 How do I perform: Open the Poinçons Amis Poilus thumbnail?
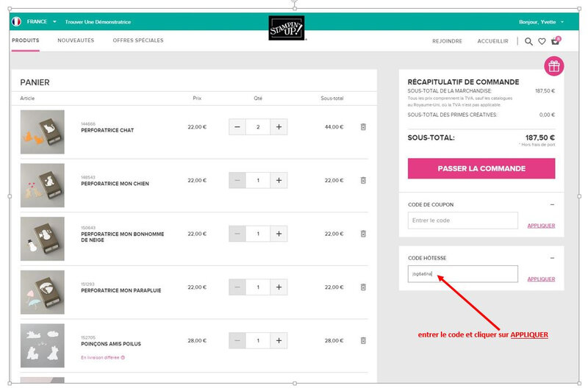(x=43, y=345)
